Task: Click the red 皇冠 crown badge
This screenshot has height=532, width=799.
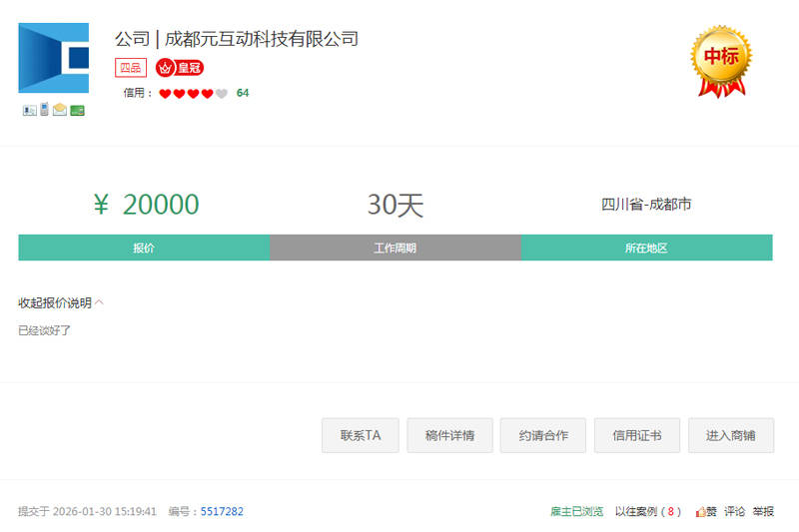Action: pyautogui.click(x=180, y=68)
